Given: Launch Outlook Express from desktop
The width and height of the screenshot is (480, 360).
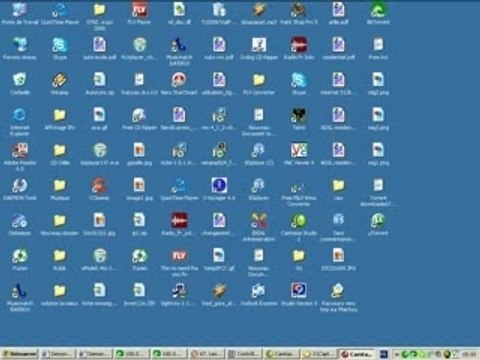Looking at the screenshot, I should (259, 291).
